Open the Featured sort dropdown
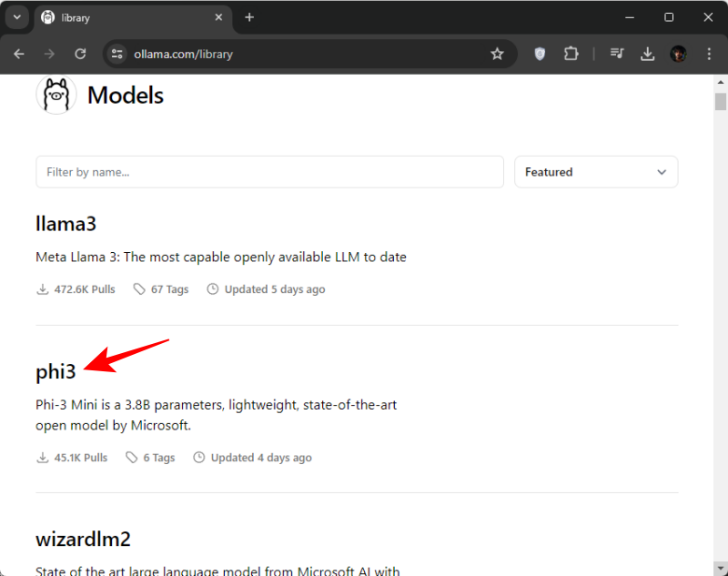This screenshot has height=576, width=728. pos(596,172)
